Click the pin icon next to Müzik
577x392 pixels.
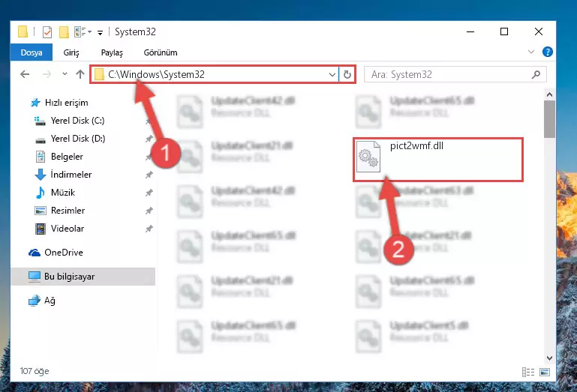point(149,193)
